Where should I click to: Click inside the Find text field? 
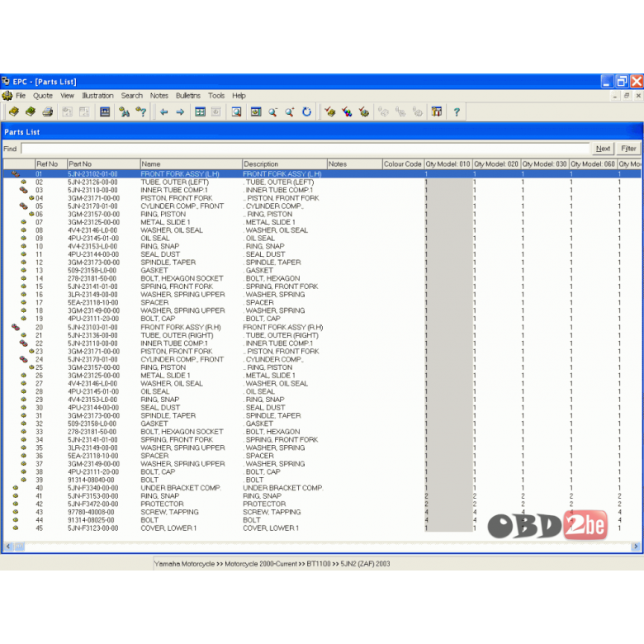pos(305,149)
